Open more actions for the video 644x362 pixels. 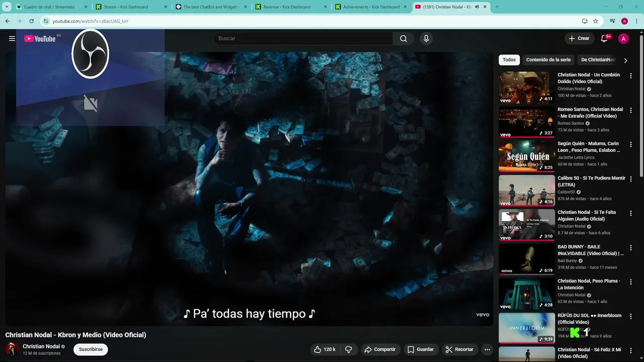(487, 349)
